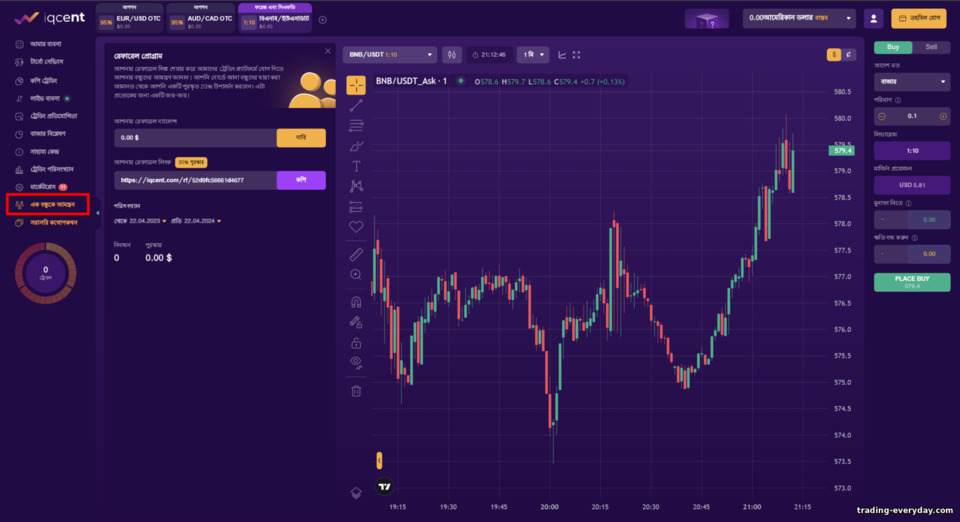Select the crosshair cursor tool
The height and width of the screenshot is (522, 960).
pyautogui.click(x=356, y=85)
